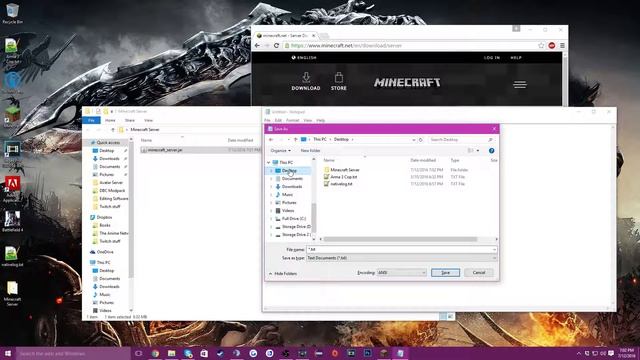
Task: Select minecraft_server.jar in File Explorer
Action: [165, 150]
